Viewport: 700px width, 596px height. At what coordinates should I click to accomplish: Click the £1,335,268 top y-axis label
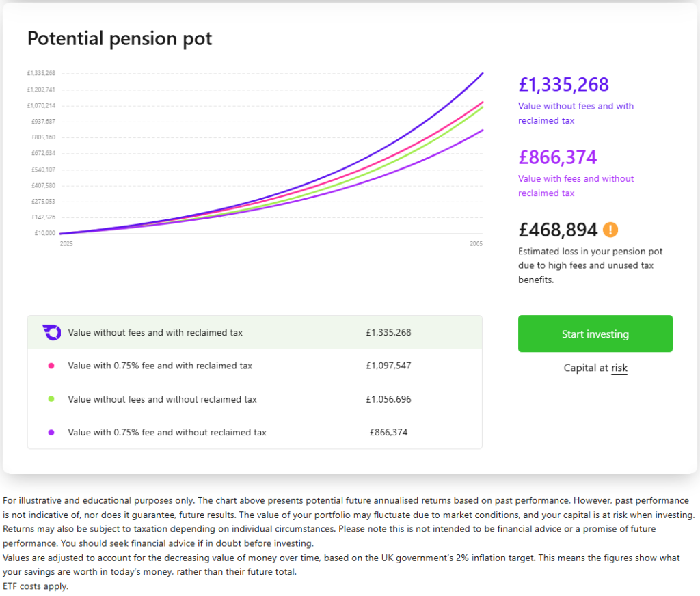(41, 73)
